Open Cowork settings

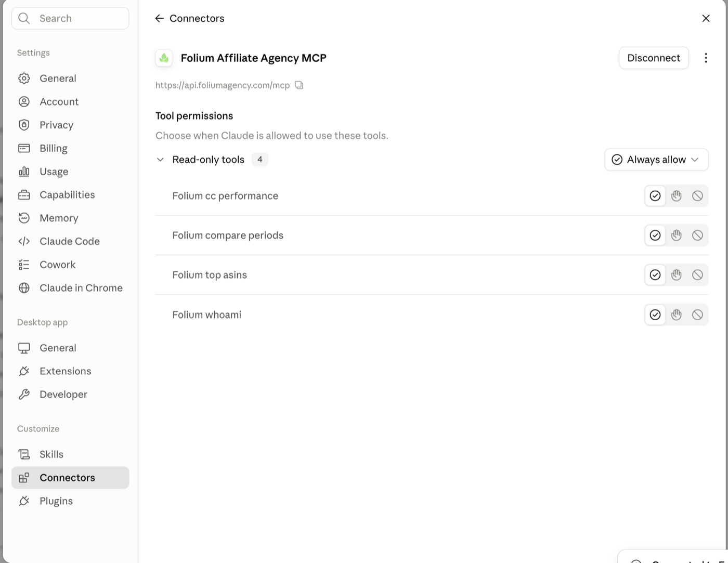point(70,265)
